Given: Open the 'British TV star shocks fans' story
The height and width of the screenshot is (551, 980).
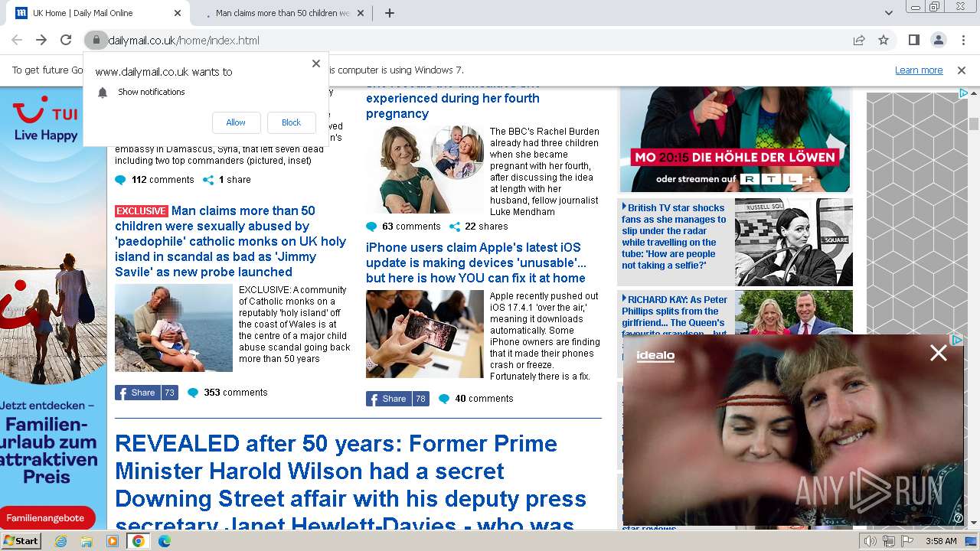Looking at the screenshot, I should 674,236.
